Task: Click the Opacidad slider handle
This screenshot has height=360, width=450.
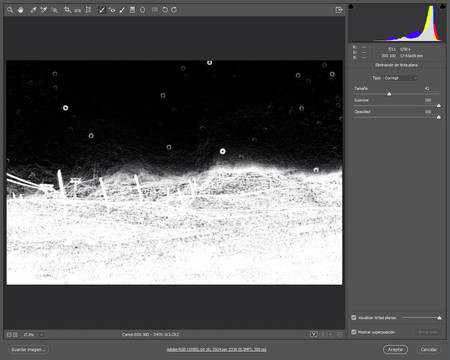Action: pos(439,117)
